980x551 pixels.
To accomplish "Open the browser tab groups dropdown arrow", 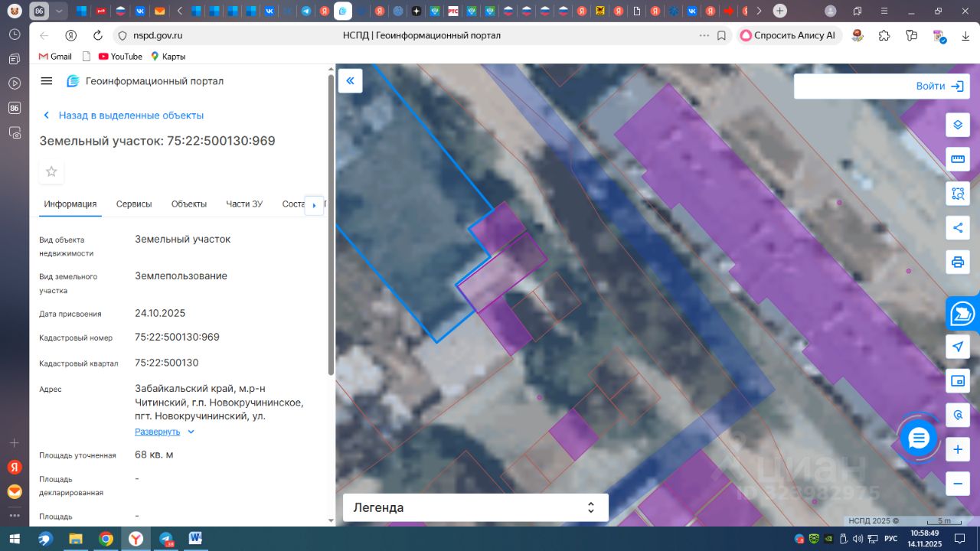I will point(59,11).
